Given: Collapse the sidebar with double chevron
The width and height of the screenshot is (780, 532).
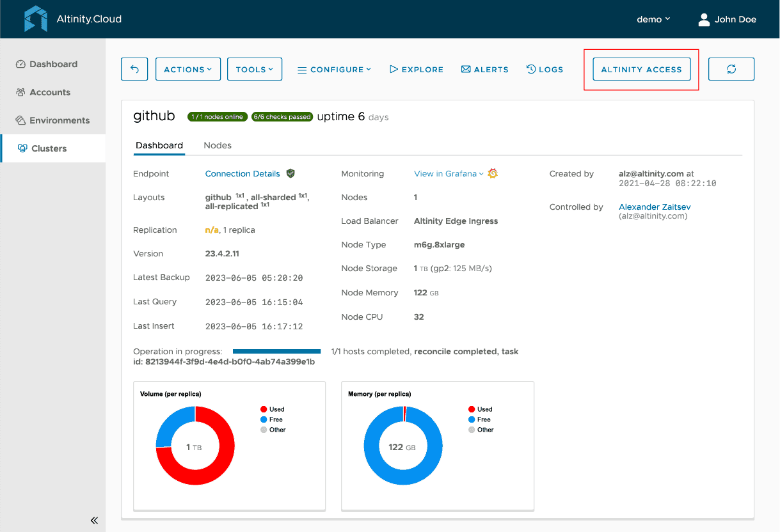Looking at the screenshot, I should [94, 520].
